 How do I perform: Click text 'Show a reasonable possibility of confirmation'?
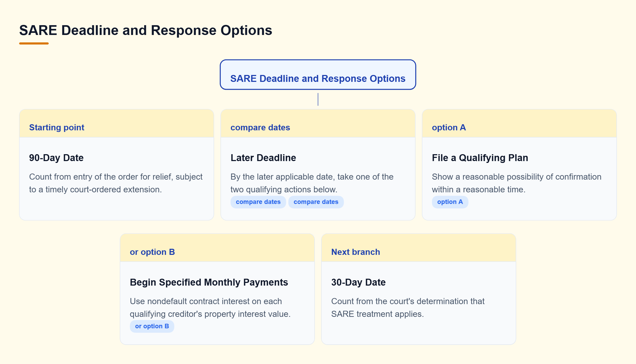(516, 177)
